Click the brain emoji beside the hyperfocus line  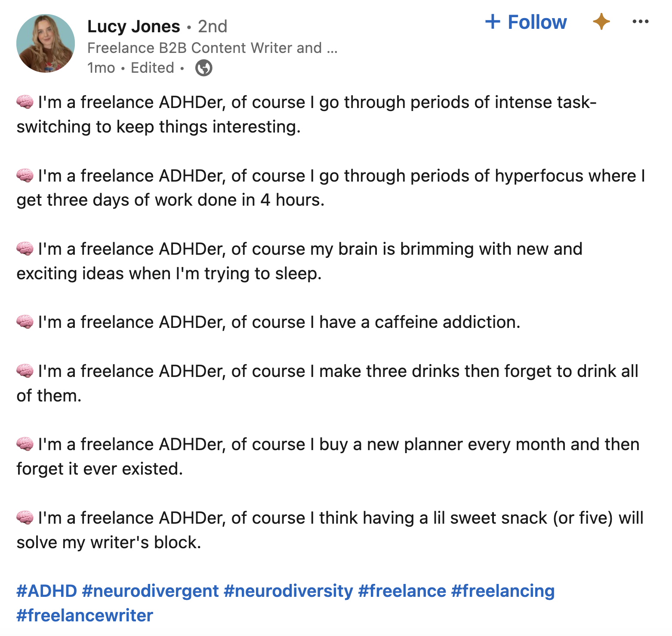coord(25,175)
